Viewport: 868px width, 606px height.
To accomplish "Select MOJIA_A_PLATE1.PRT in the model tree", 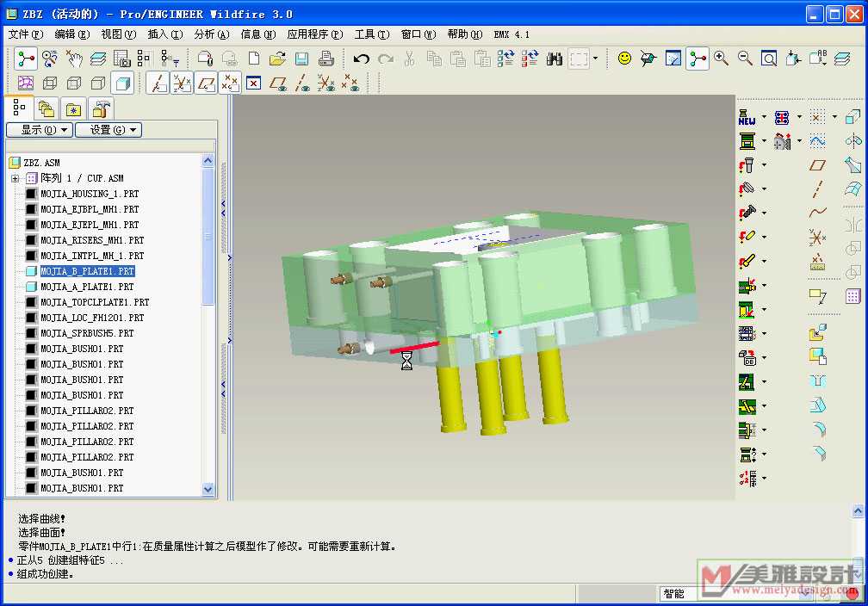I will click(87, 287).
